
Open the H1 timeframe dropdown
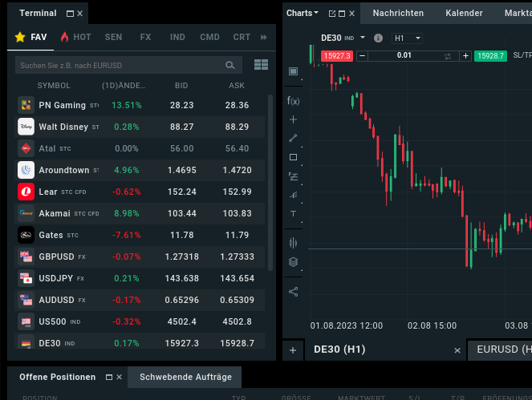pos(407,38)
